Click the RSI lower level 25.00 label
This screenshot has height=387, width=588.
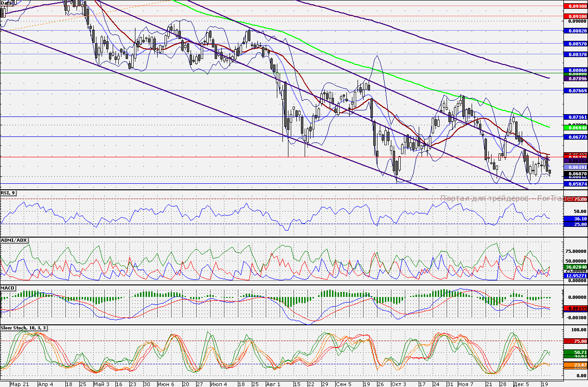(575, 225)
